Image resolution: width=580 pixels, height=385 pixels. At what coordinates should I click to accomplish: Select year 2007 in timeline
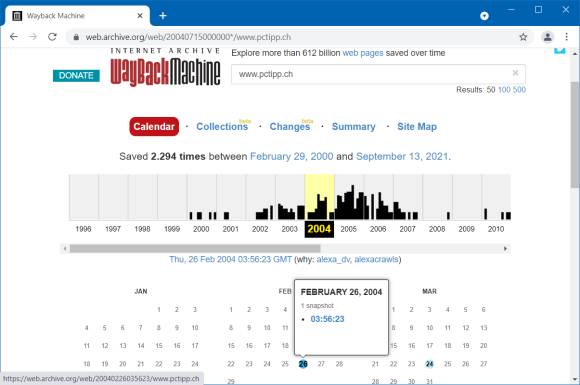(x=407, y=229)
